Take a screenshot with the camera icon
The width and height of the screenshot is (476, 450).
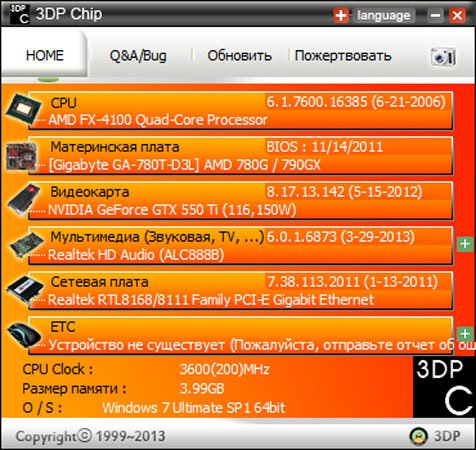[x=443, y=56]
